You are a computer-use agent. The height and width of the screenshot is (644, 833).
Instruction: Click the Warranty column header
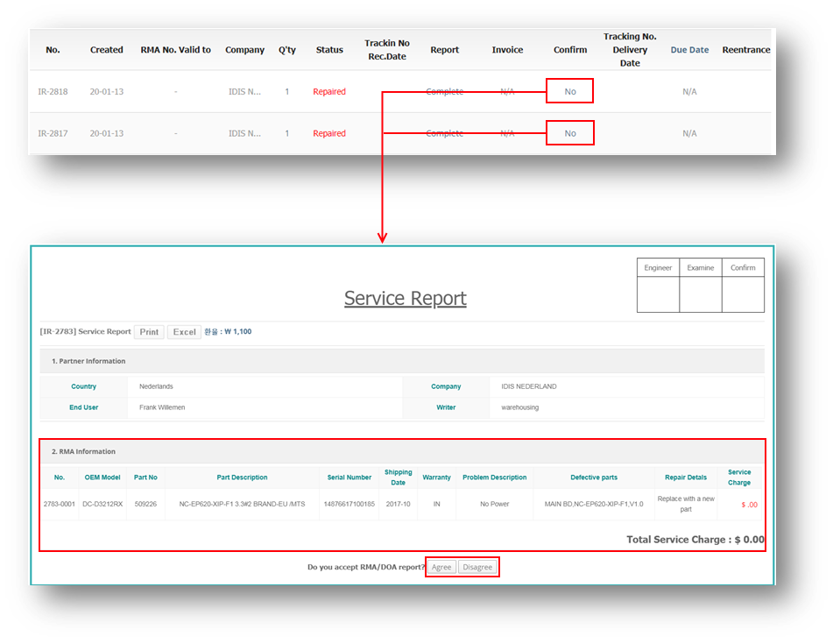[x=437, y=478]
